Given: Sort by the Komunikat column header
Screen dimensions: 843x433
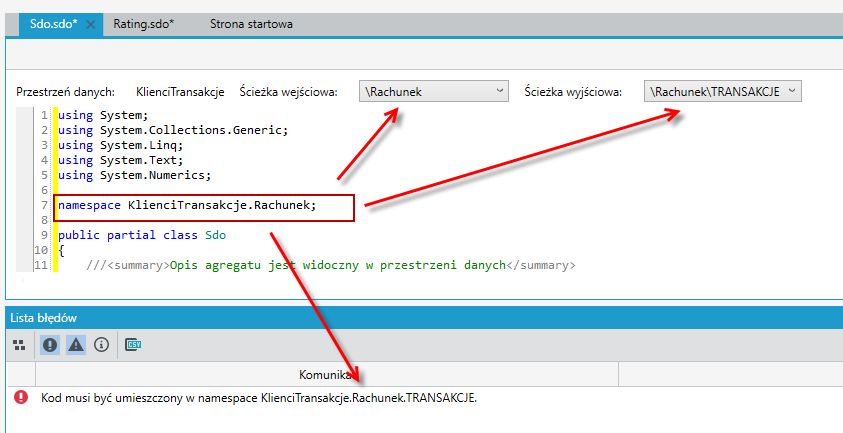Looking at the screenshot, I should 327,374.
